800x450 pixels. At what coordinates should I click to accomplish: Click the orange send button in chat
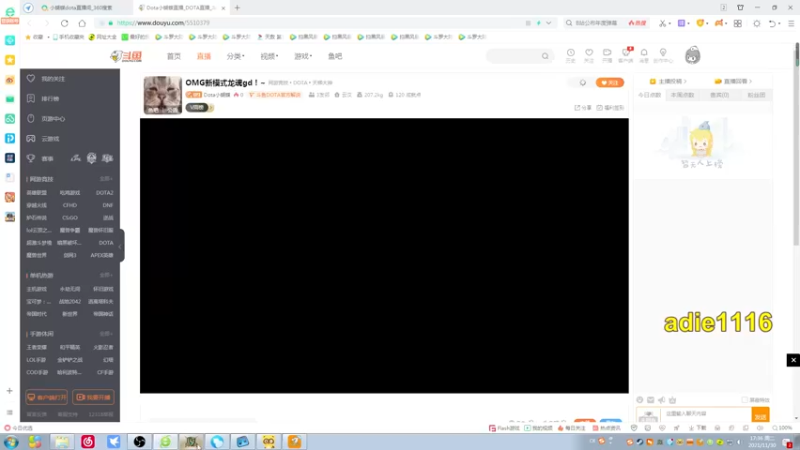coord(760,415)
